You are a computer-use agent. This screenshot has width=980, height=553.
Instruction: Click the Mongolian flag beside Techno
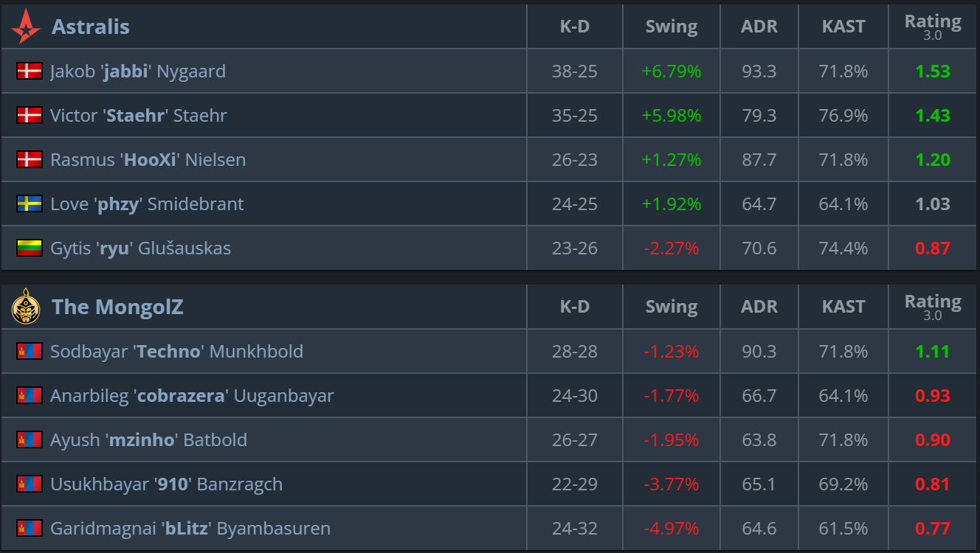tap(29, 352)
